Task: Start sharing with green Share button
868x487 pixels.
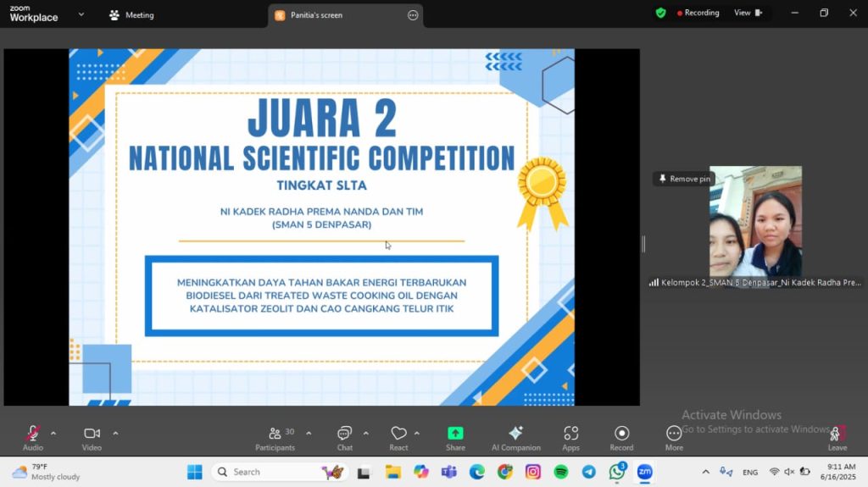Action: click(x=455, y=434)
